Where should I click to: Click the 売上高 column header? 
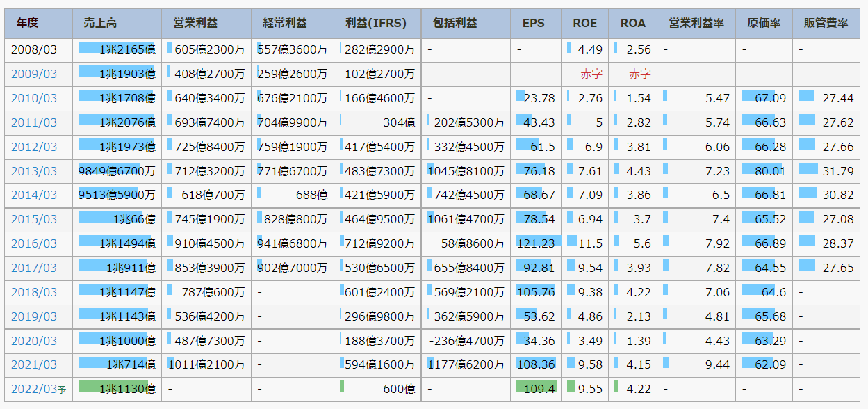click(117, 24)
